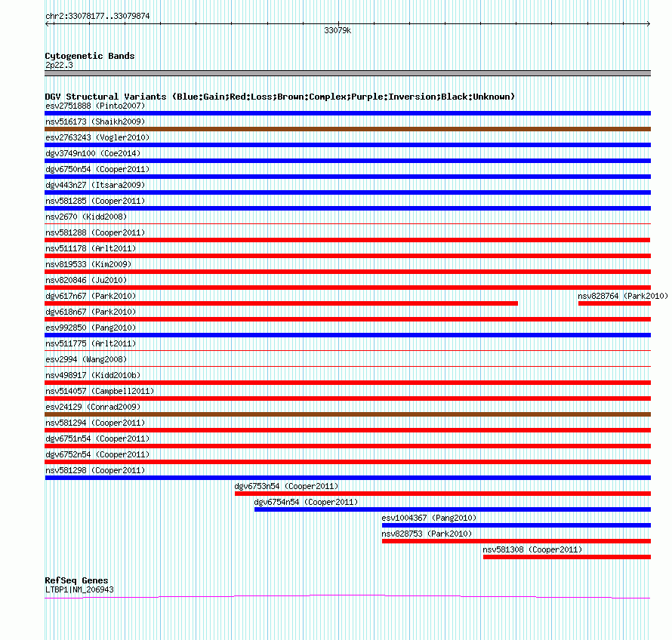672x640 pixels.
Task: Open variant dgv6750n54 (Cooper2011) label
Action: pyautogui.click(x=97, y=169)
